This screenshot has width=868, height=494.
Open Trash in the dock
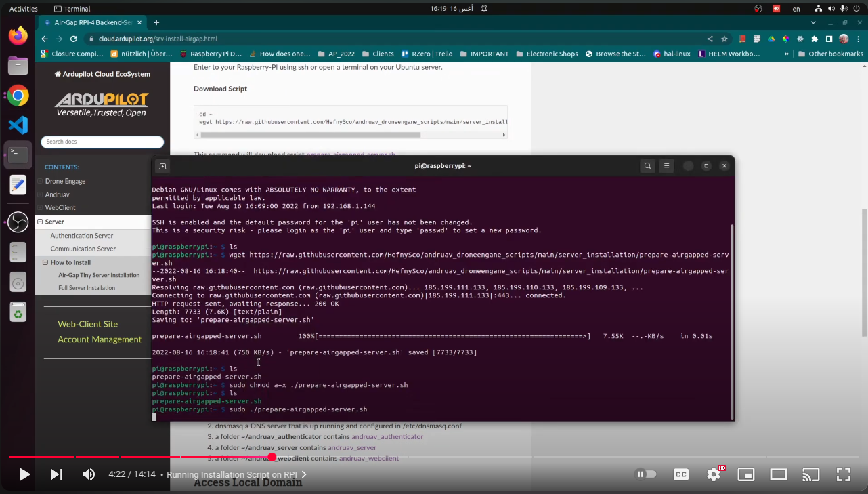(x=18, y=312)
